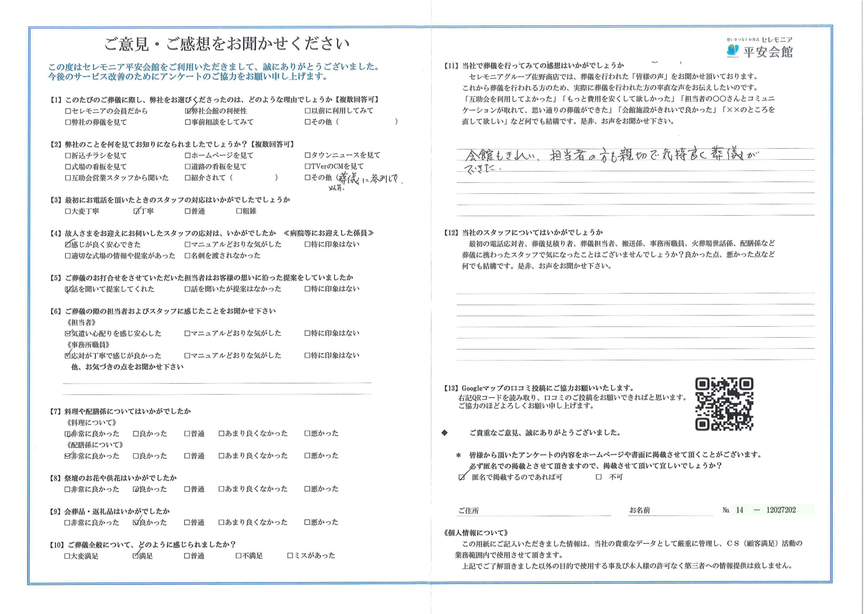Tick the タウンニュースを見て checkbox
The height and width of the screenshot is (614, 868).
[308, 155]
